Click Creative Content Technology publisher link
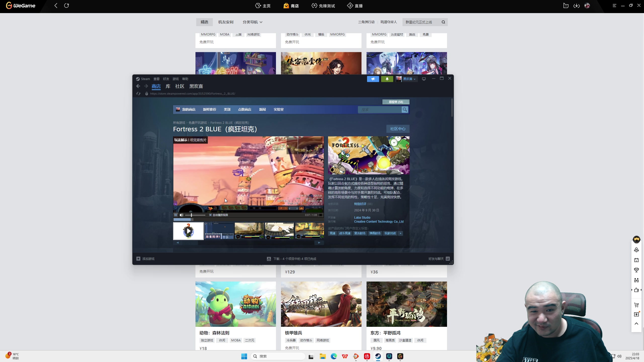This screenshot has height=362, width=644. tap(379, 222)
